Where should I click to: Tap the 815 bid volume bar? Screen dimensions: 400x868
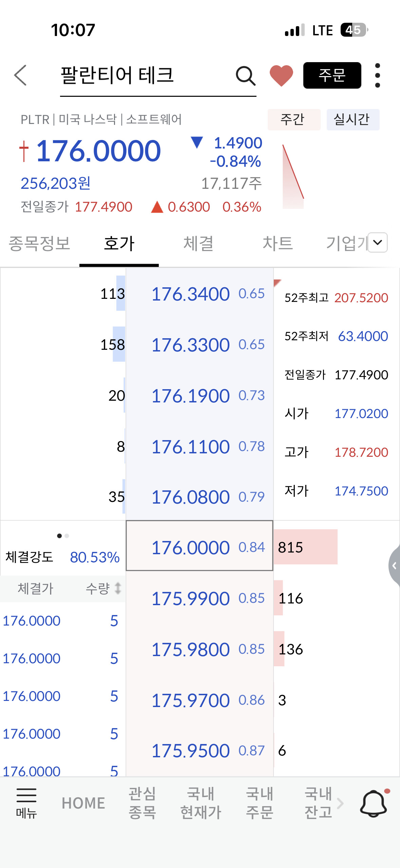(x=305, y=547)
